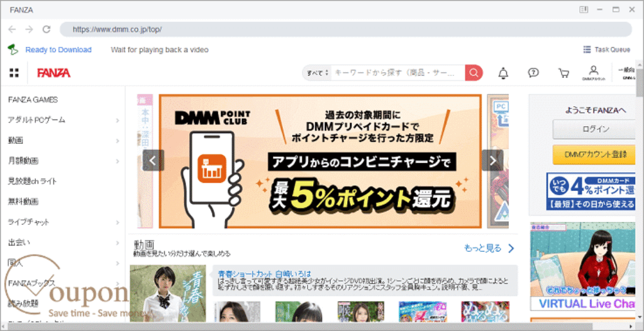Screen dimensions: 644x331
Task: Expand the ライブチャット submenu arrow
Action: [x=118, y=222]
